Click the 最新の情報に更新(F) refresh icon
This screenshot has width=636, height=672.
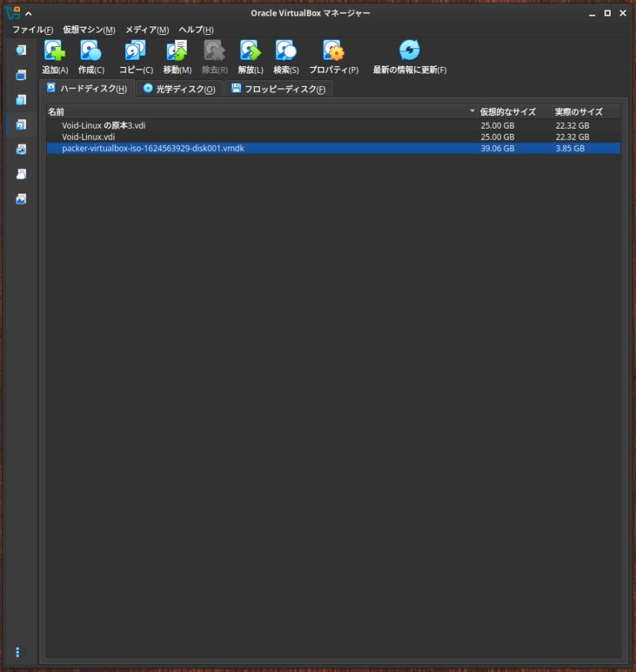(x=409, y=51)
